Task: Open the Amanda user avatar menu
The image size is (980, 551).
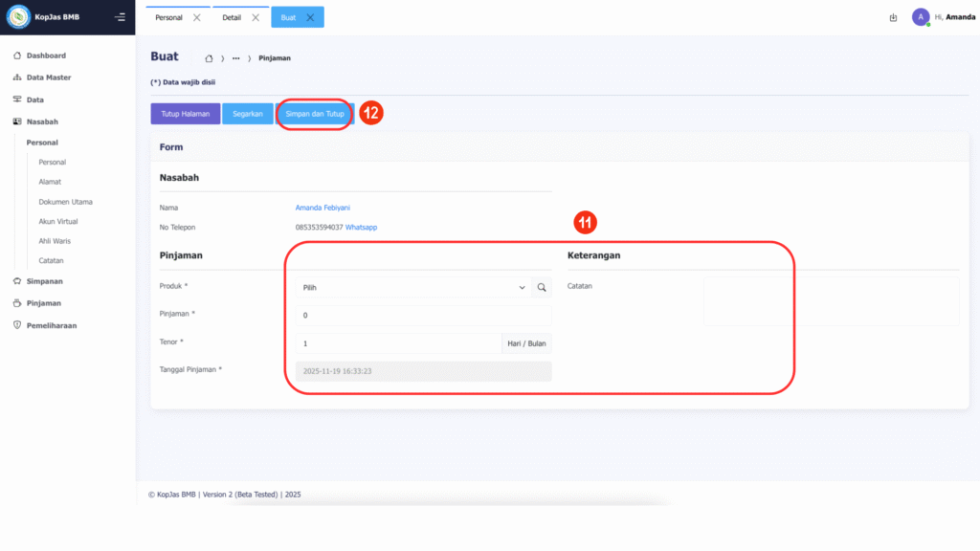Action: (921, 17)
